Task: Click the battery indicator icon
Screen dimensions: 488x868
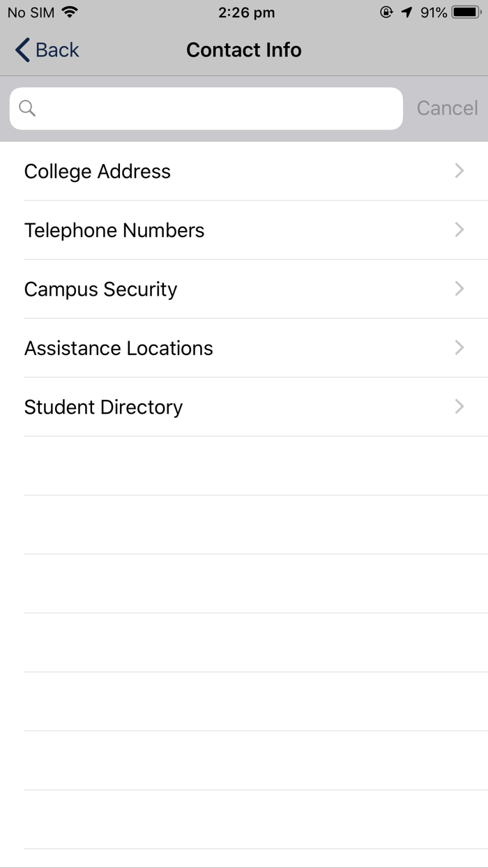Action: click(464, 11)
